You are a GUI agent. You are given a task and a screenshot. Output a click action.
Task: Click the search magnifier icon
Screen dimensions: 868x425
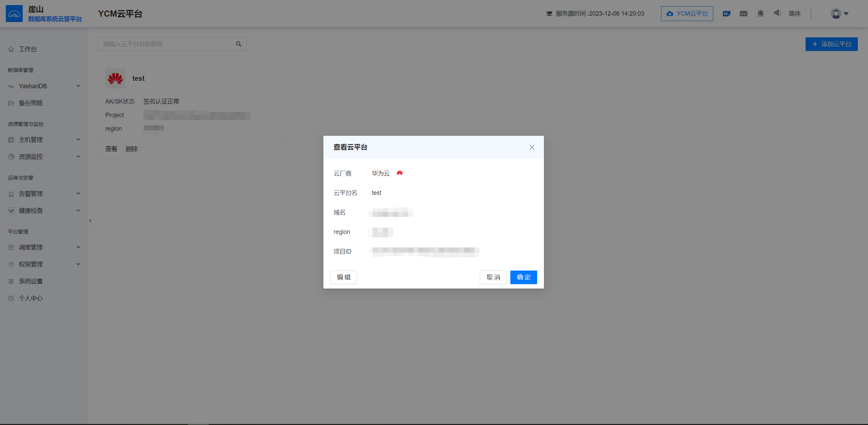tap(239, 44)
